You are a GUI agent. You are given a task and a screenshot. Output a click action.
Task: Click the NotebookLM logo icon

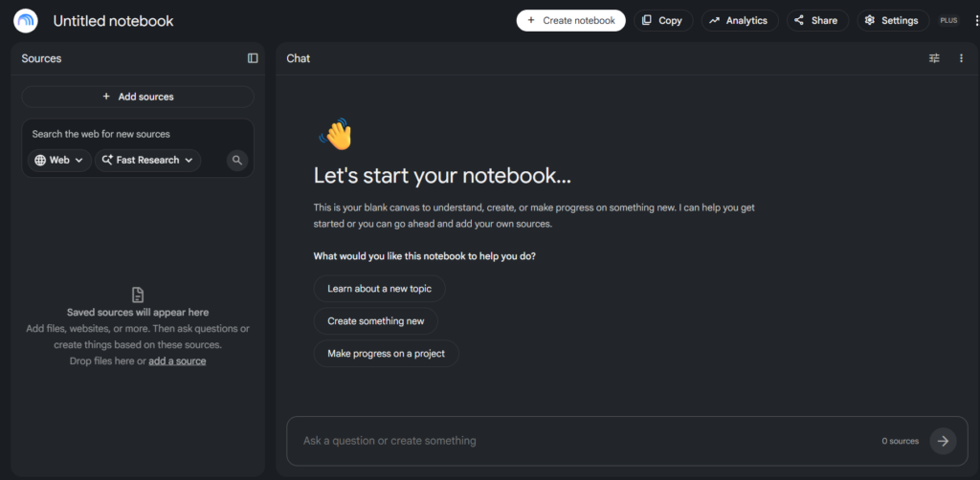pos(26,21)
